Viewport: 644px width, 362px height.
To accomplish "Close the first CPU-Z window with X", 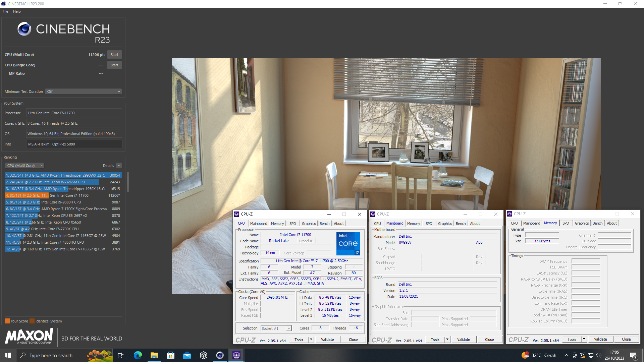I will pyautogui.click(x=360, y=214).
